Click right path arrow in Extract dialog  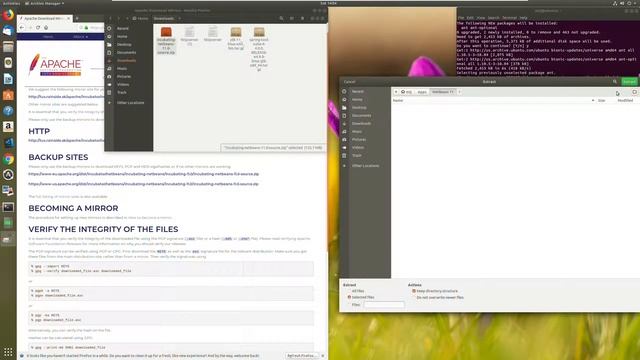tap(460, 92)
